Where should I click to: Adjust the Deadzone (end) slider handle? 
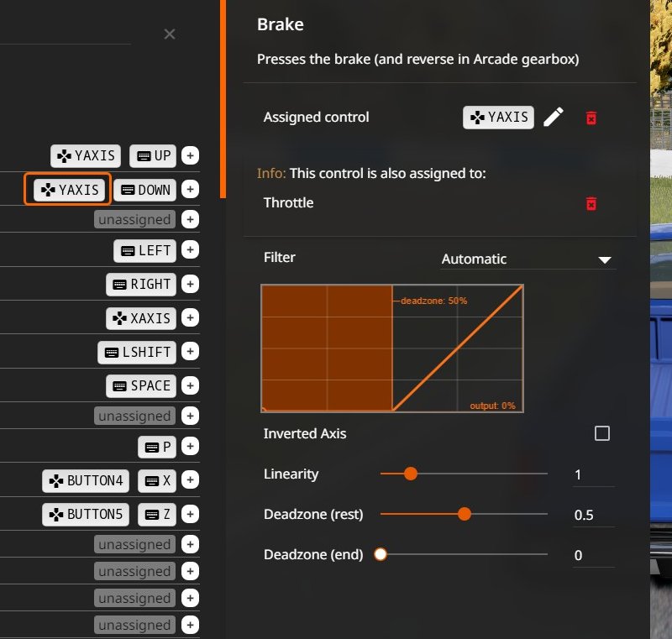pyautogui.click(x=381, y=553)
